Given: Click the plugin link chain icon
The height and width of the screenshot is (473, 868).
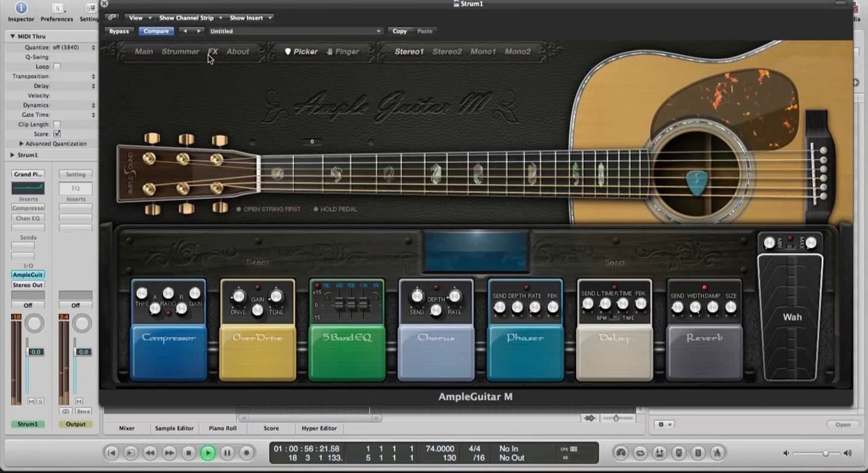Looking at the screenshot, I should 112,18.
